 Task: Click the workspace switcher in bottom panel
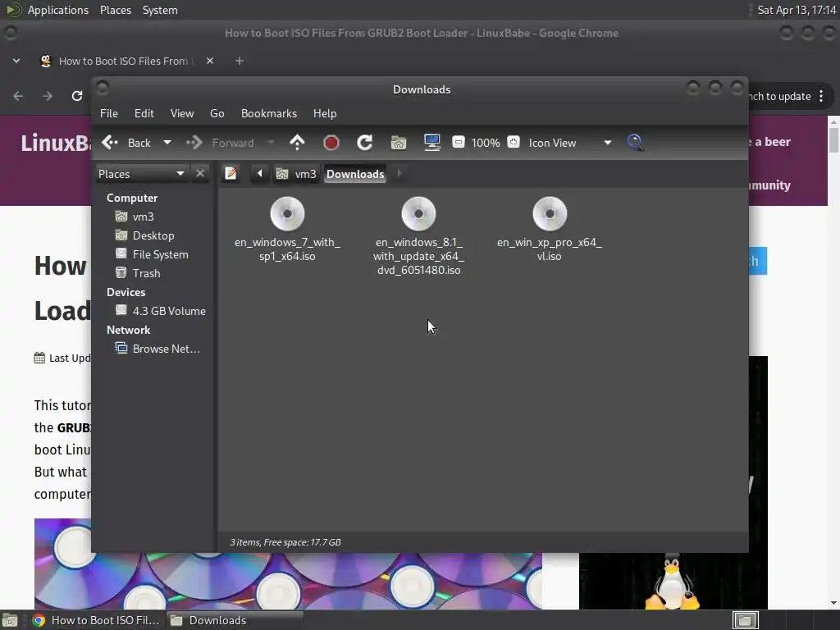(x=745, y=620)
